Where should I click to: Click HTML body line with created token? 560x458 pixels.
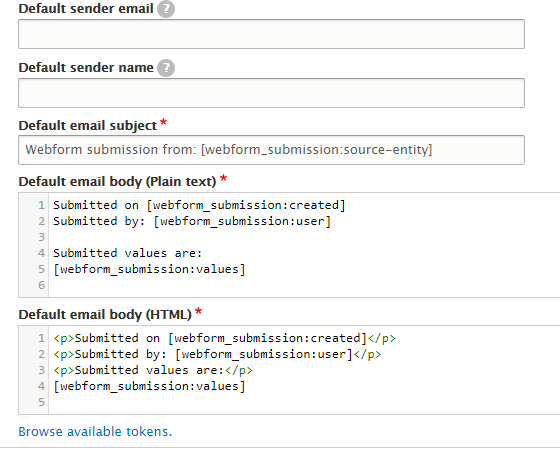click(x=224, y=338)
